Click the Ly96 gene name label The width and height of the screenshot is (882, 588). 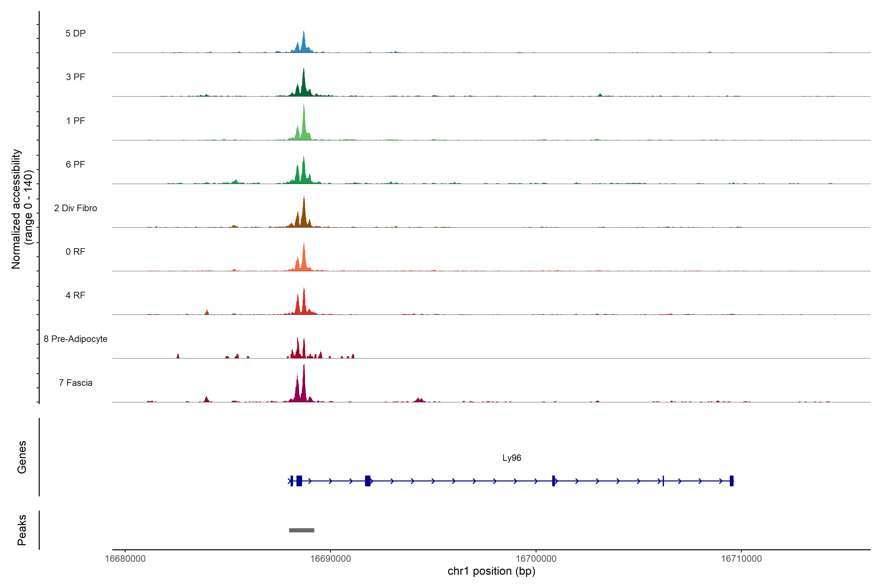pos(512,458)
